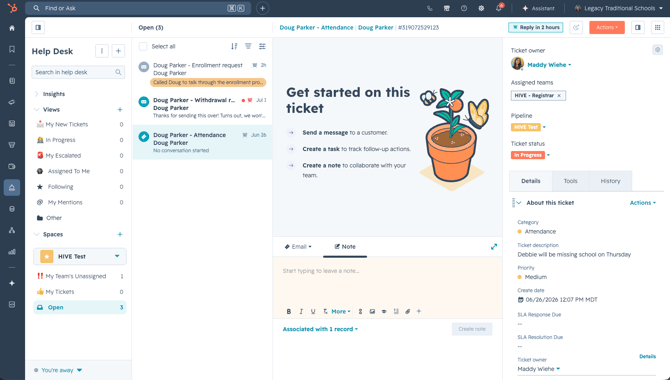The width and height of the screenshot is (670, 380).
Task: Click the HubSpot sprocket logo
Action: [12, 8]
